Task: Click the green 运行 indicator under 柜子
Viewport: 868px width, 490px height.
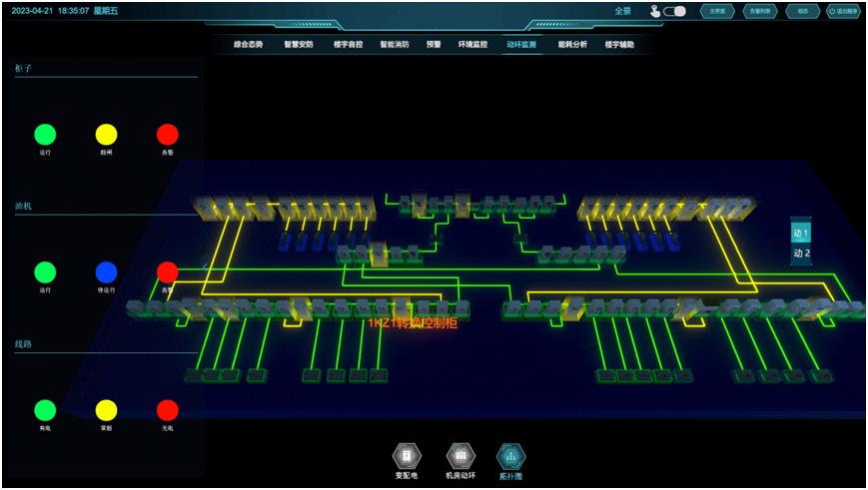Action: (45, 135)
